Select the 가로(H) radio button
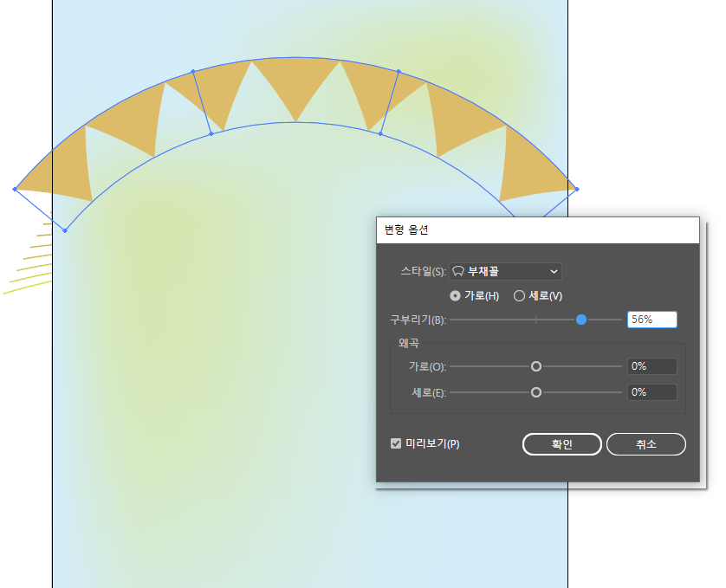 [x=455, y=296]
